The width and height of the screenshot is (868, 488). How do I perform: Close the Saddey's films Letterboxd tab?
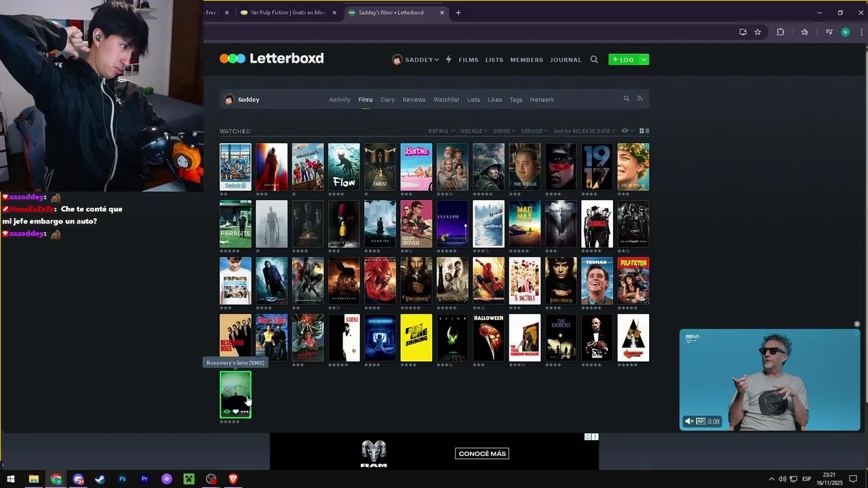pos(442,12)
